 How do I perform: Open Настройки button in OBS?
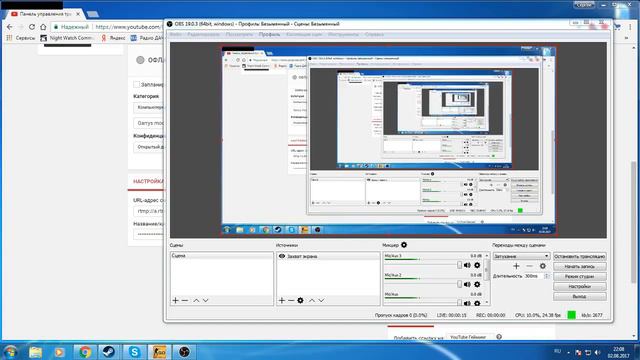click(x=580, y=287)
